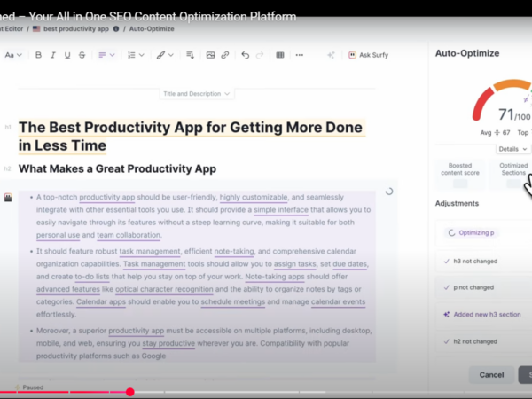This screenshot has height=399, width=532.
Task: Click the Paused status indicator
Action: click(x=29, y=387)
